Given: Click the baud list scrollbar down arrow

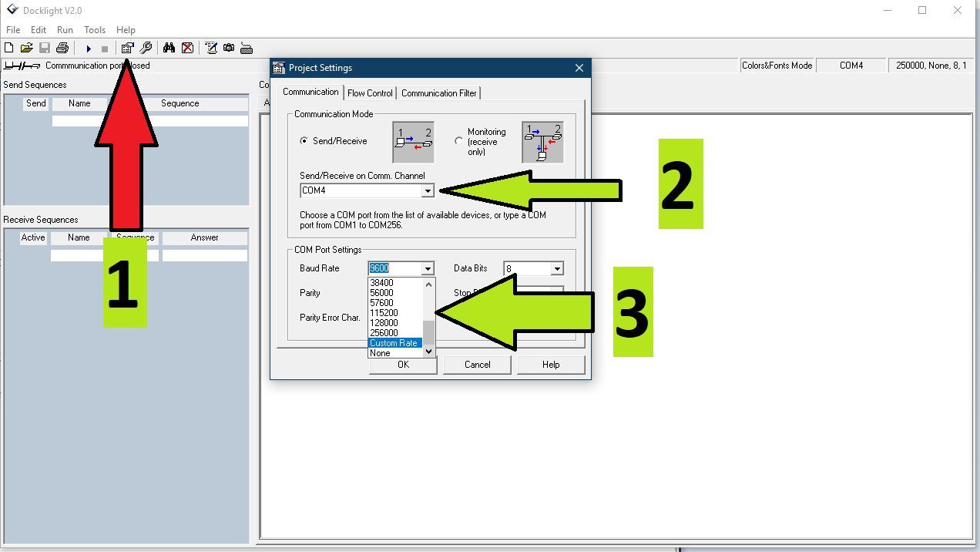Looking at the screenshot, I should (429, 352).
